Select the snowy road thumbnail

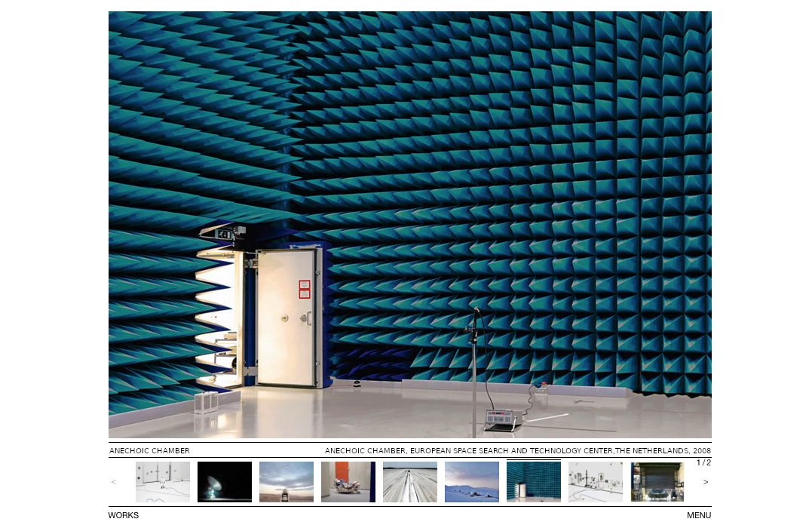409,481
